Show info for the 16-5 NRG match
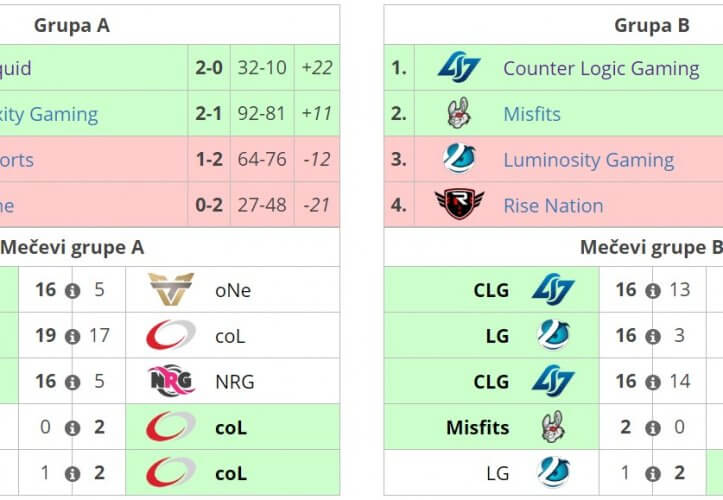Viewport: 723px width, 500px height. point(72,382)
